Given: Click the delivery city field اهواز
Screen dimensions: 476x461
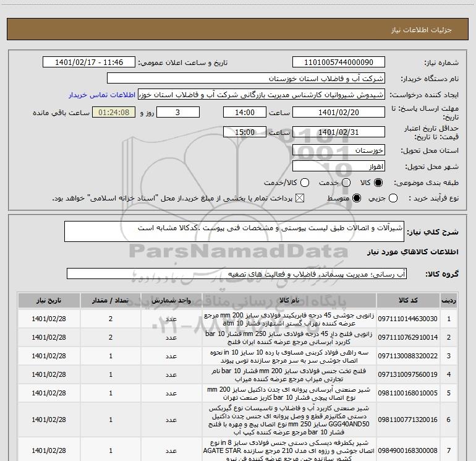Looking at the screenshot, I should coord(339,166).
